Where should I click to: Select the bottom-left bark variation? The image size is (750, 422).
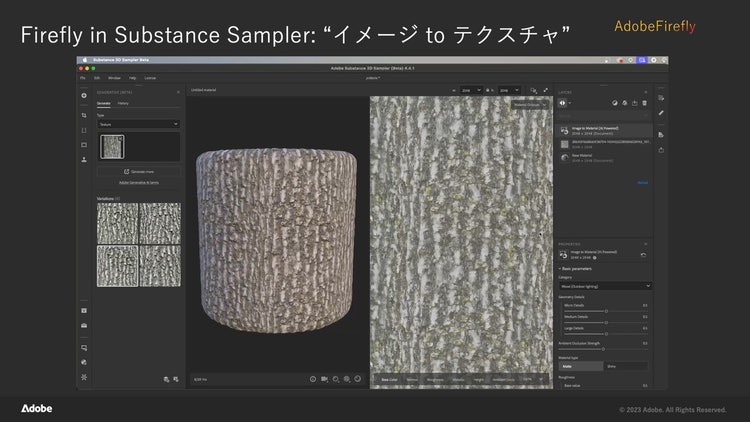(117, 266)
